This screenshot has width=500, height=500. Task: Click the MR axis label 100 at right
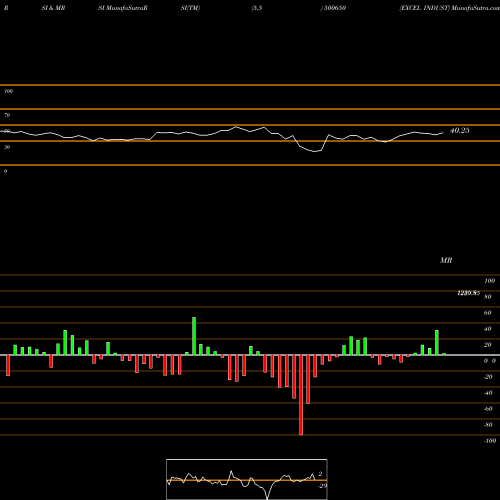[490, 281]
